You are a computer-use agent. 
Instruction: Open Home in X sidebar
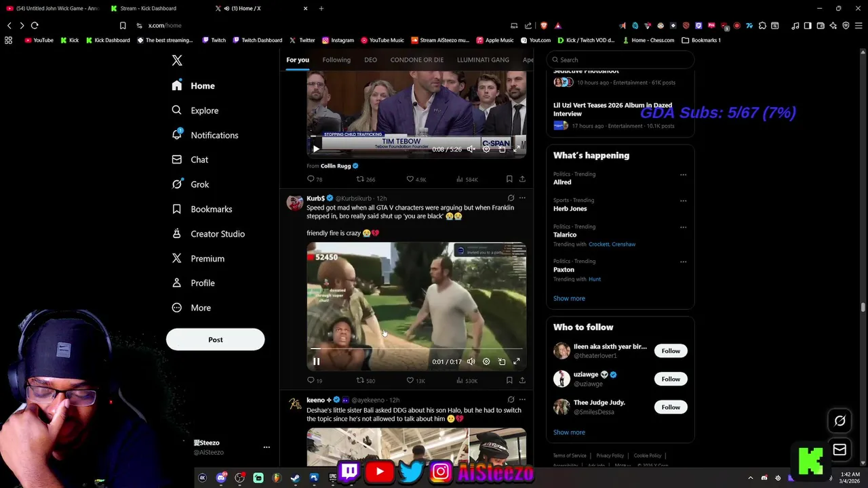193,85
